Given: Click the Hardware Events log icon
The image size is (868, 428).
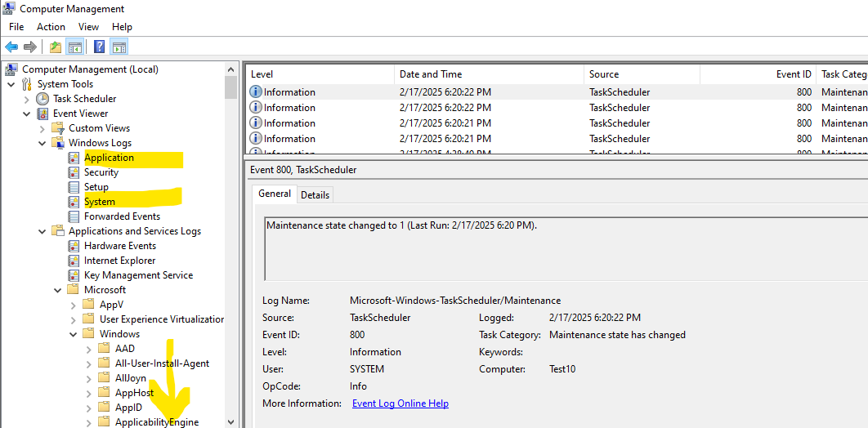Looking at the screenshot, I should click(x=74, y=246).
